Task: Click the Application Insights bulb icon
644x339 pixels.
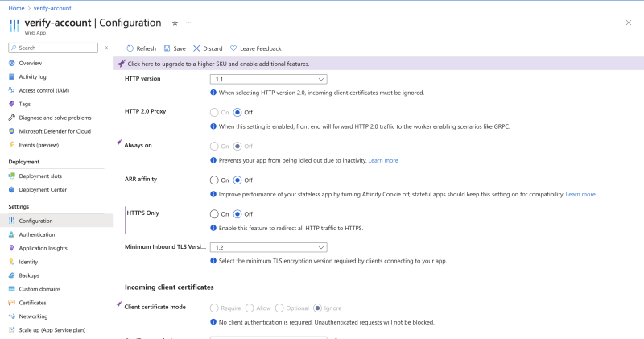Action: coord(11,248)
